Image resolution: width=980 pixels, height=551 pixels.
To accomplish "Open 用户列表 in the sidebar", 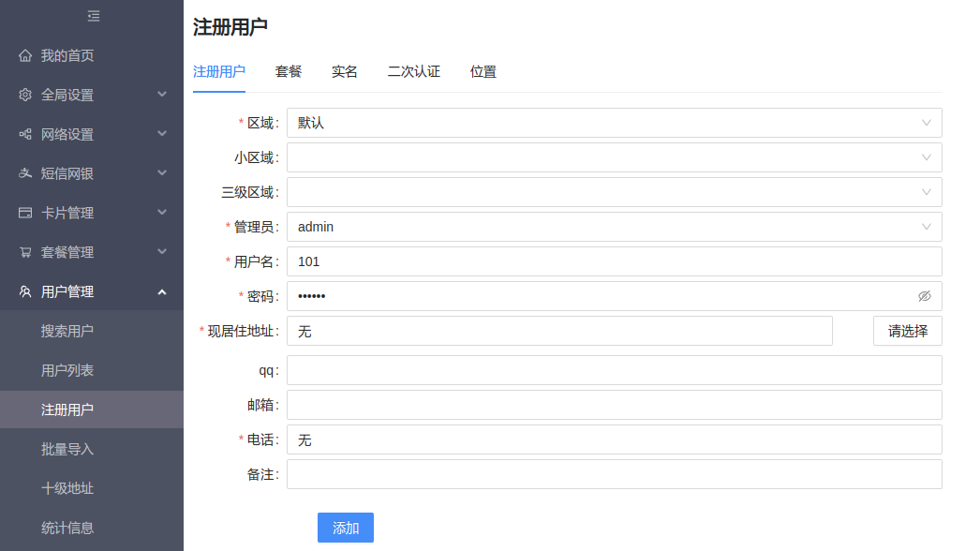I will pos(67,370).
